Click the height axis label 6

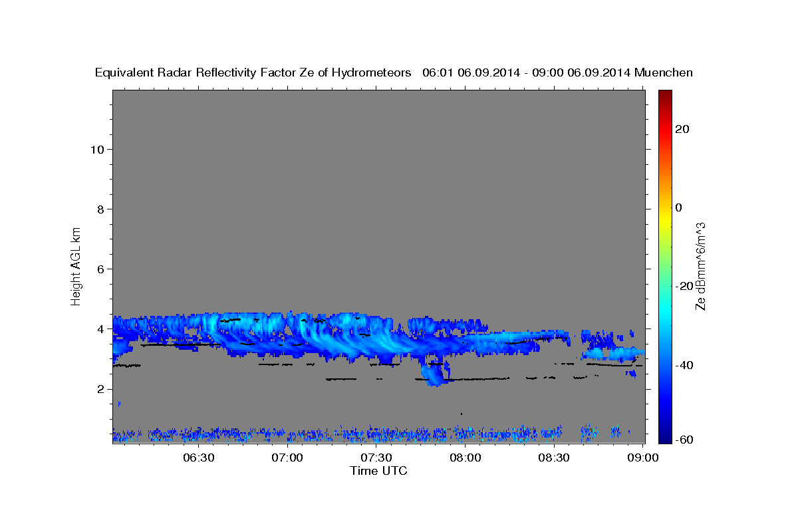pos(101,269)
